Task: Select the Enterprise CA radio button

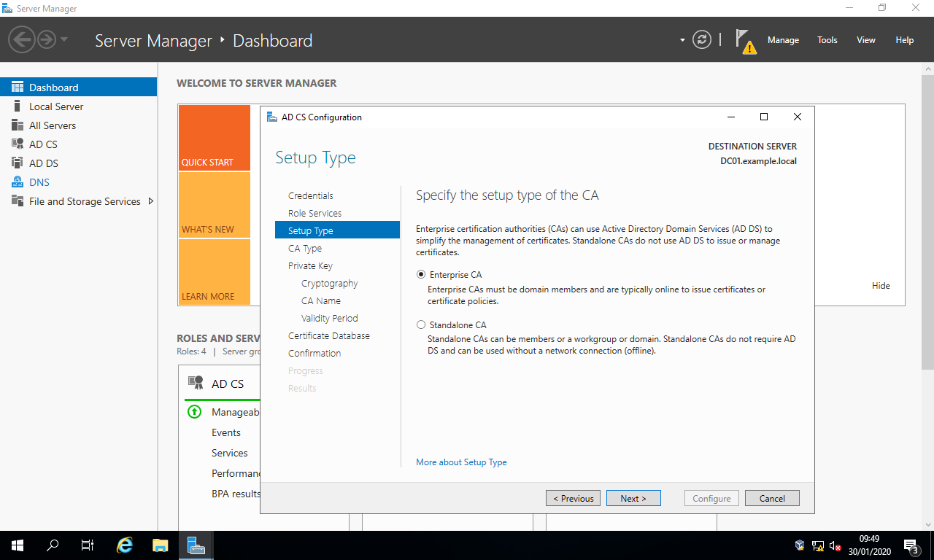Action: 421,275
